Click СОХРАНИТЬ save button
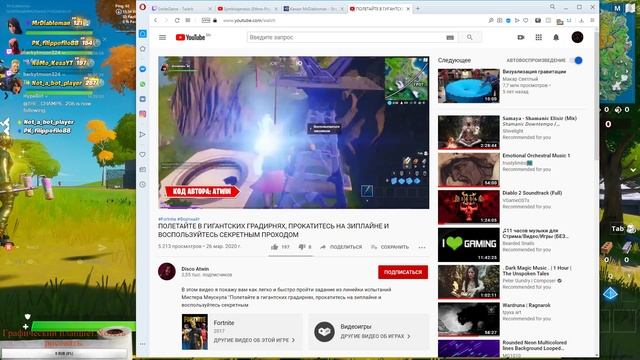The image size is (640, 360). point(390,247)
